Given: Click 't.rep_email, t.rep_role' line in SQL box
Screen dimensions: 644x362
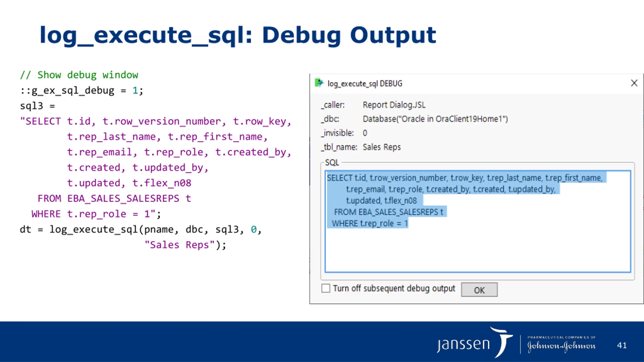Looking at the screenshot, I should tap(451, 189).
